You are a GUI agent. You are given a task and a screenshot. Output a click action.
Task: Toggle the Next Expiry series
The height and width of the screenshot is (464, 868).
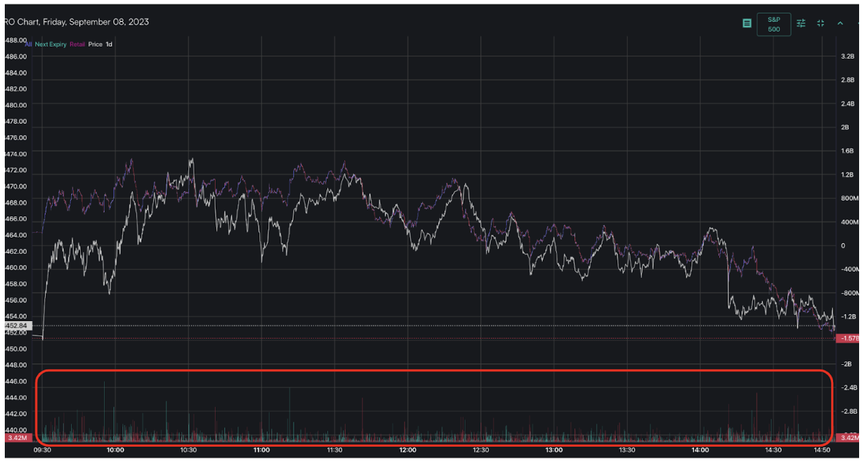tap(50, 43)
